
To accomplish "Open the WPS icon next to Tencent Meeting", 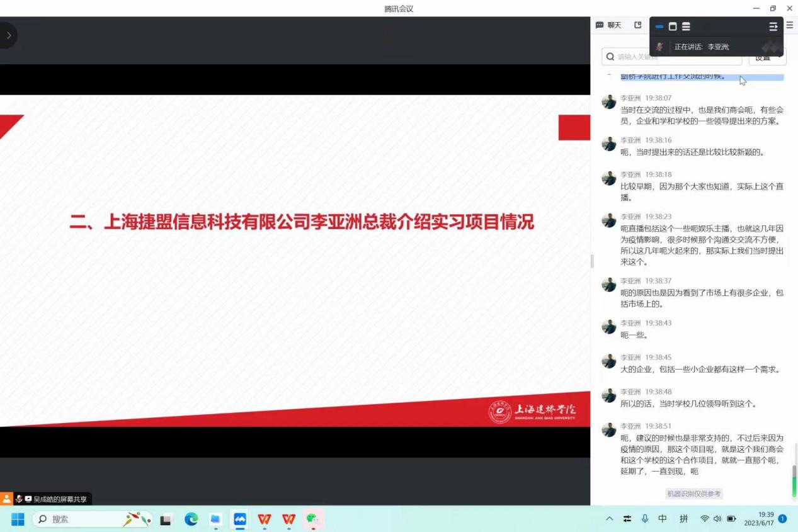I will pos(265,519).
